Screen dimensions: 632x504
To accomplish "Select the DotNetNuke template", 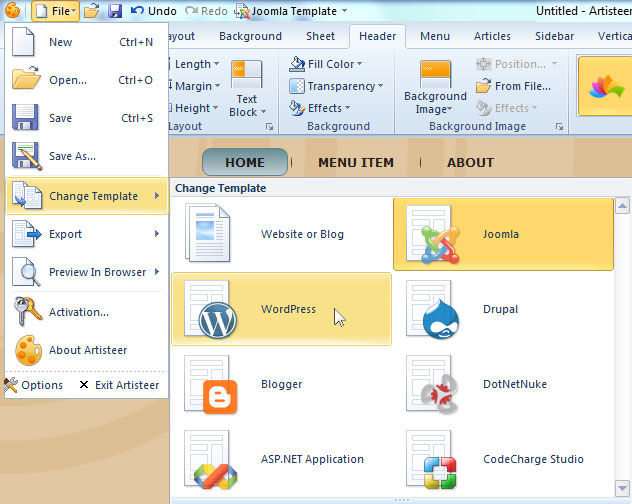I will [x=503, y=384].
